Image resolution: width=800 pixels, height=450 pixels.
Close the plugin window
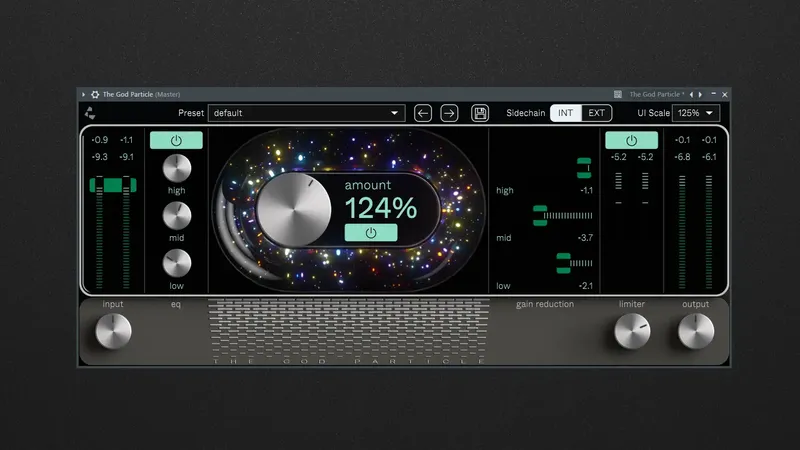(x=724, y=94)
